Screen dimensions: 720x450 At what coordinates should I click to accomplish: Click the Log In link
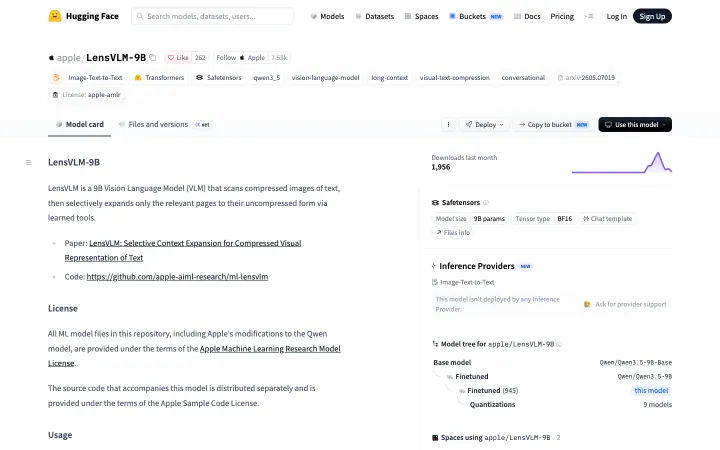[616, 16]
